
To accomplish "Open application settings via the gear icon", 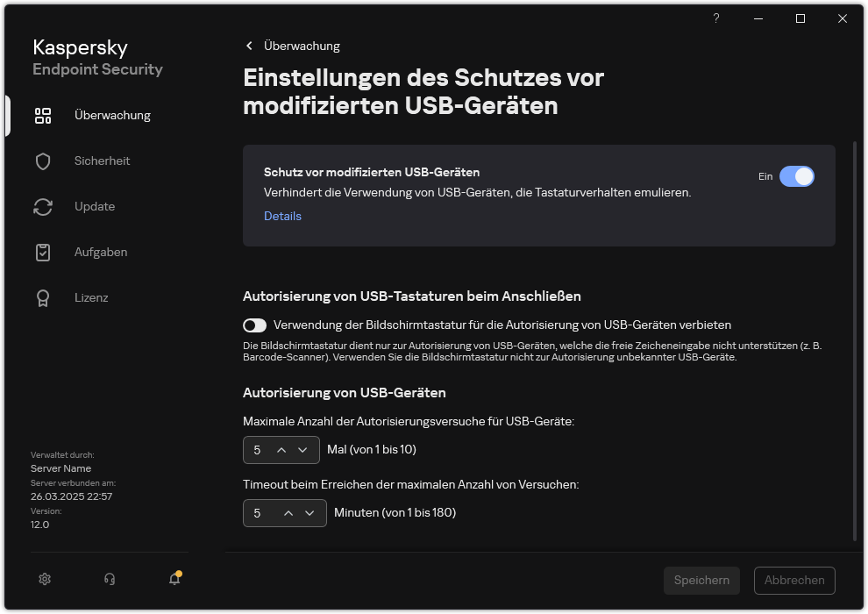I will [45, 579].
